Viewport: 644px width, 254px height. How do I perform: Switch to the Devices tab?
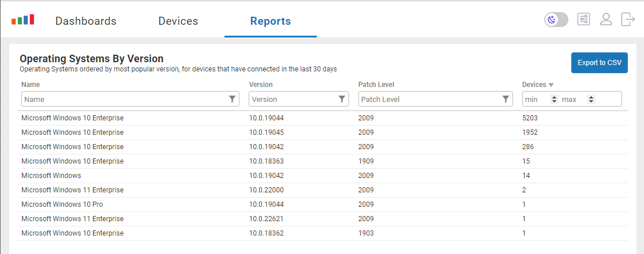pos(178,21)
